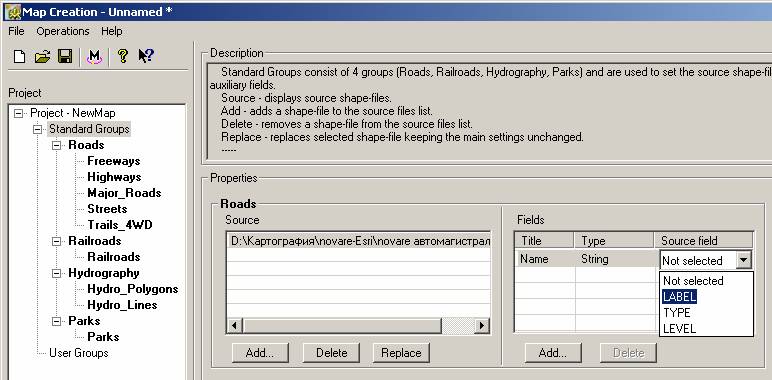Select the Parks child tree item
The height and width of the screenshot is (380, 772).
103,337
